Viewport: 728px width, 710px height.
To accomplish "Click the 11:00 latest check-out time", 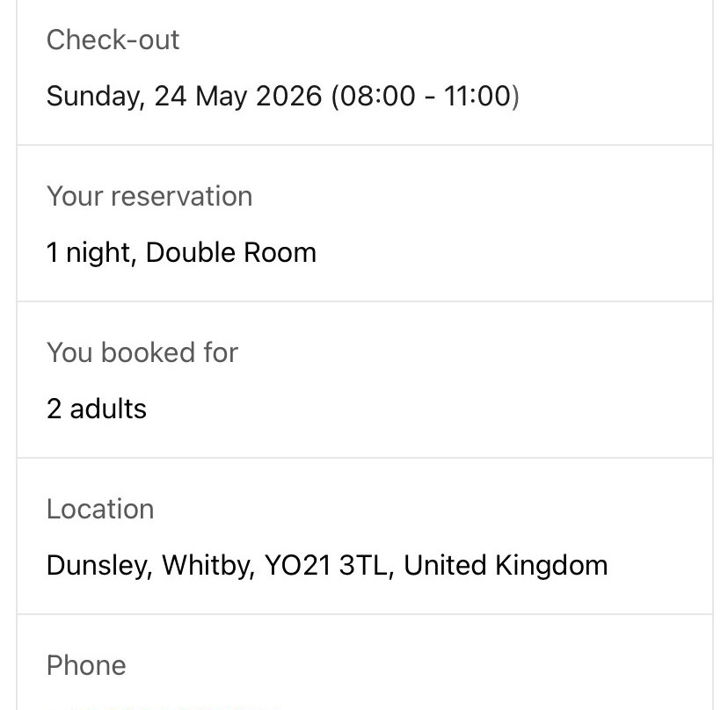I will [x=477, y=96].
